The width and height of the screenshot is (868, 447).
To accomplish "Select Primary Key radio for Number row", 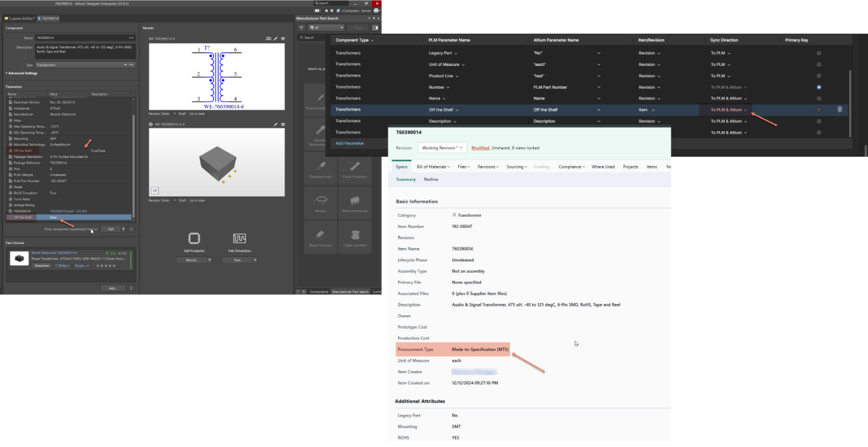I will coord(818,87).
